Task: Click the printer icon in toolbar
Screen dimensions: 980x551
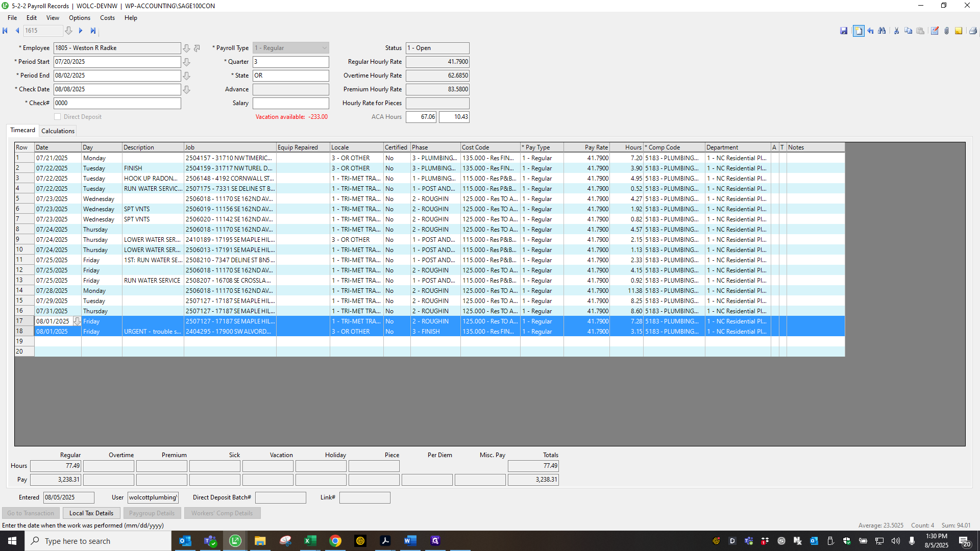Action: 973,31
